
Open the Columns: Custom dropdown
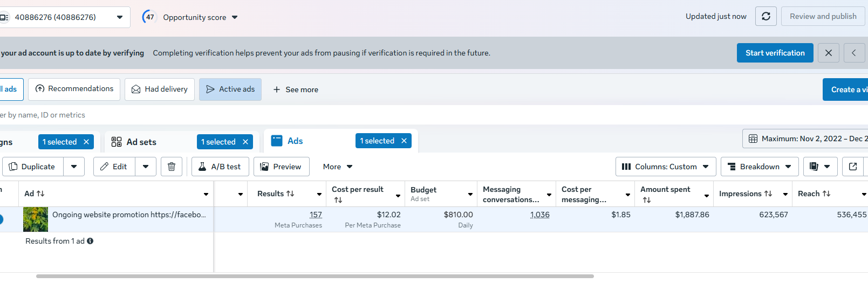click(x=665, y=167)
